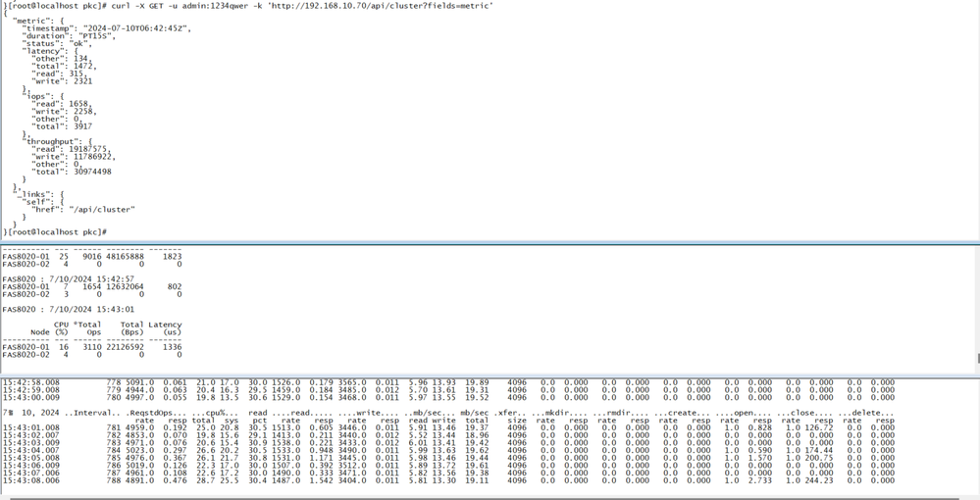Click the row timestamp 15:43:01.008

click(x=31, y=428)
